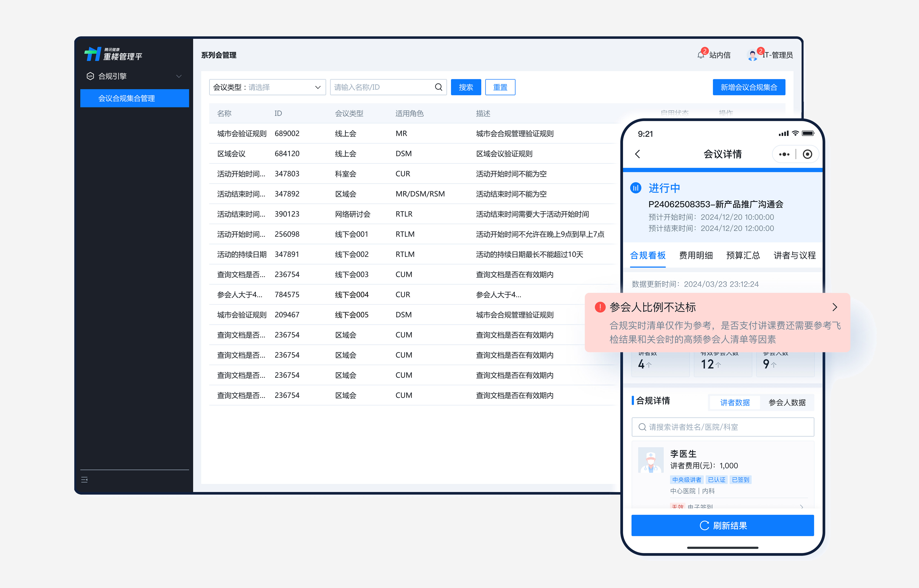Click the search magnifier in name field
Image resolution: width=919 pixels, height=588 pixels.
pyautogui.click(x=438, y=87)
